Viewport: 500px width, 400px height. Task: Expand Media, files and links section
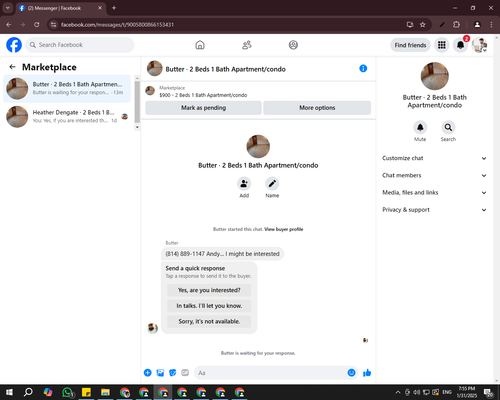click(x=434, y=193)
